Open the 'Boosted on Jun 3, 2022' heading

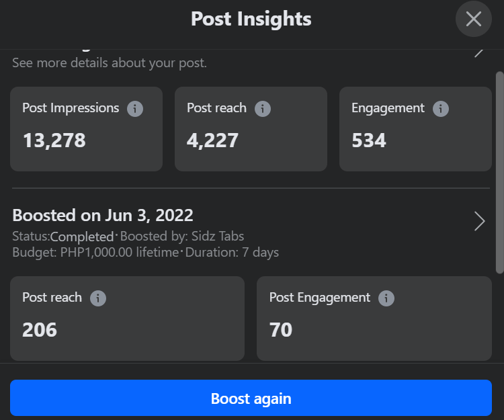coord(103,216)
